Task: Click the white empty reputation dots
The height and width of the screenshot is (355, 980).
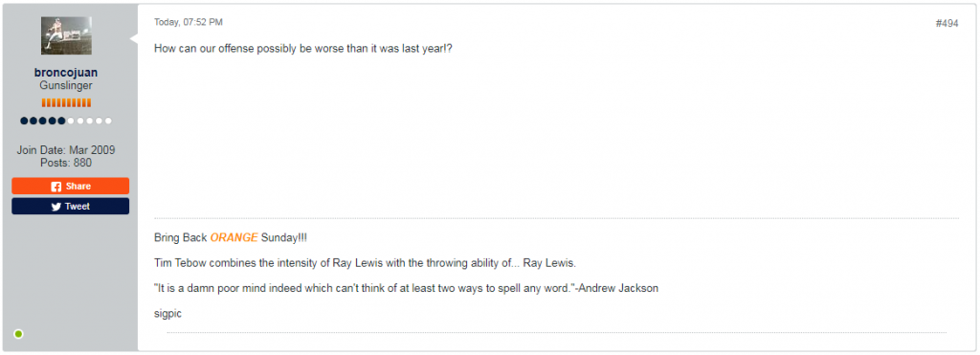Action: point(89,121)
